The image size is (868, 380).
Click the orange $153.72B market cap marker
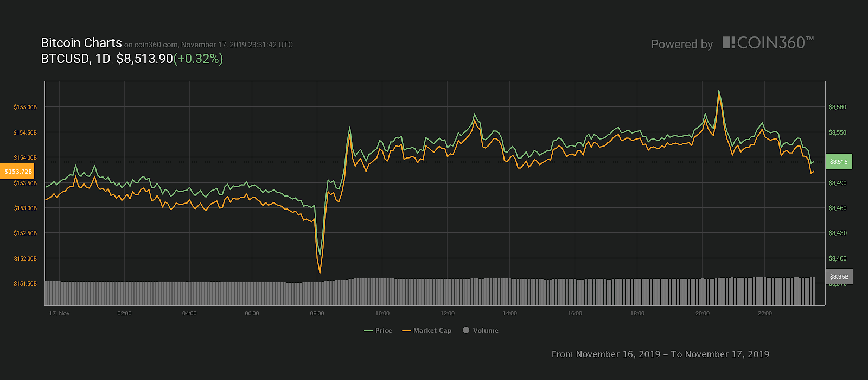17,172
